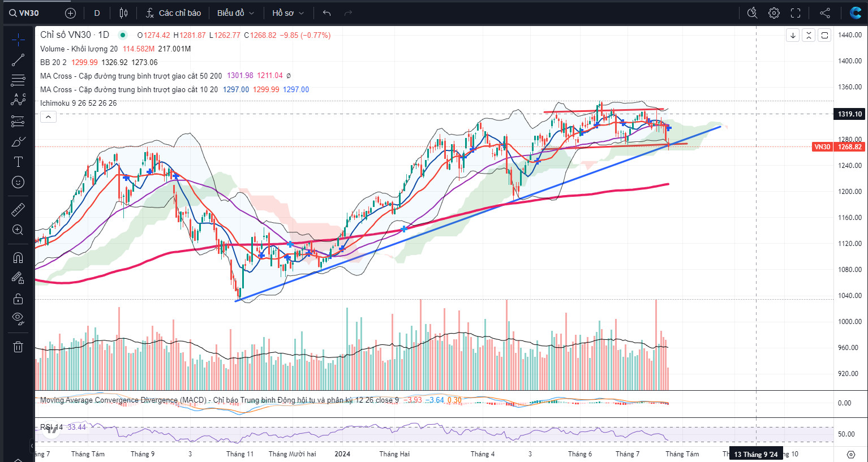The height and width of the screenshot is (462, 868).
Task: Open the Fibonacci retracement tools
Action: 18,80
